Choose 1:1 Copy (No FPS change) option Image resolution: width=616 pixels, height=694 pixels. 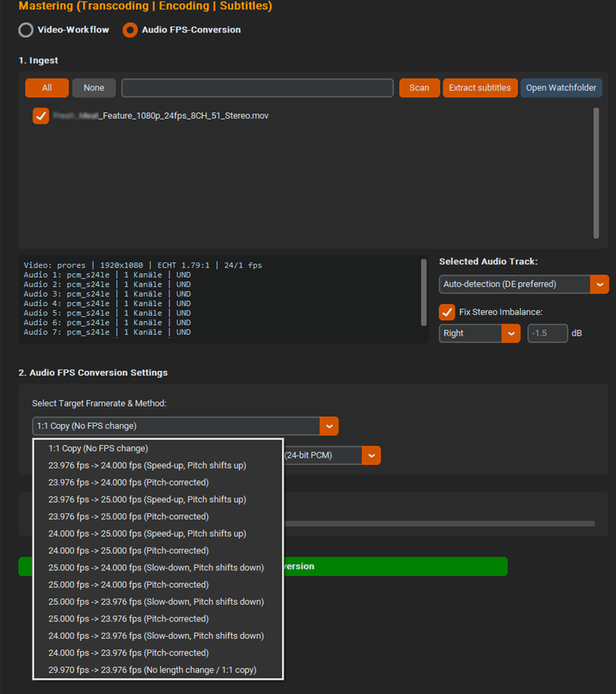point(158,448)
